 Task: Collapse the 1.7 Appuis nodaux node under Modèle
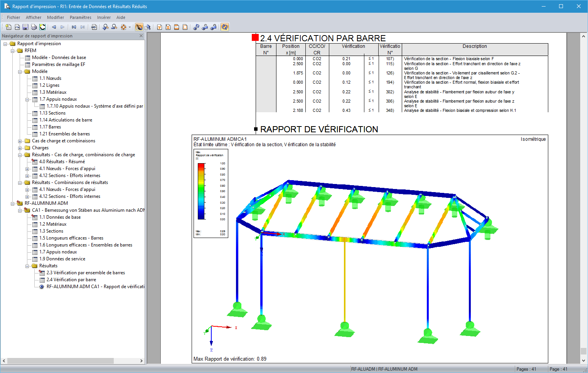(27, 99)
